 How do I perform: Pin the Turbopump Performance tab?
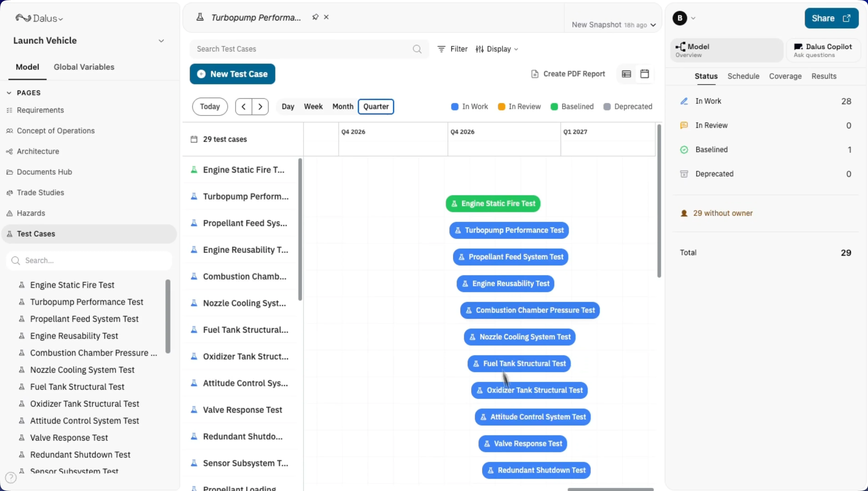click(315, 17)
